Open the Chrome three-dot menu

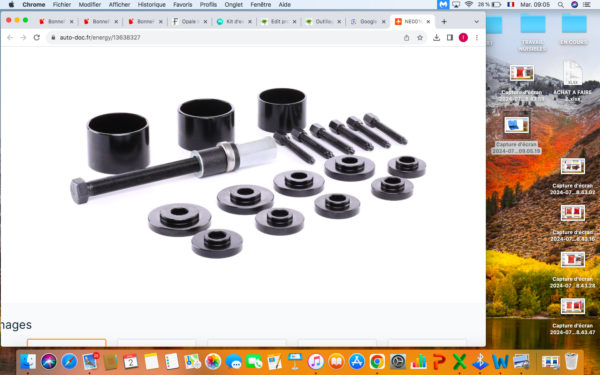coord(477,38)
